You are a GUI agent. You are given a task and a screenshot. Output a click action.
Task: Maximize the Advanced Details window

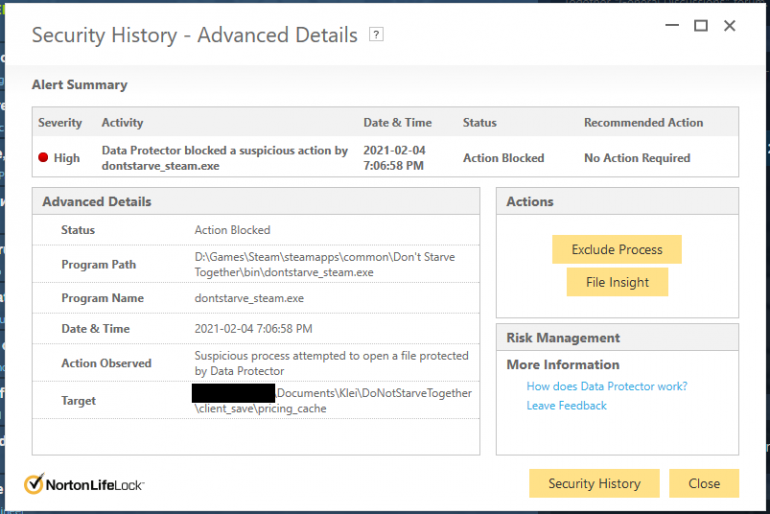pyautogui.click(x=700, y=26)
